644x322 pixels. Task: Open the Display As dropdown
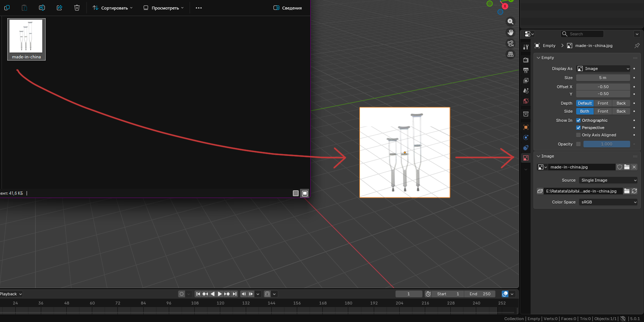click(603, 69)
